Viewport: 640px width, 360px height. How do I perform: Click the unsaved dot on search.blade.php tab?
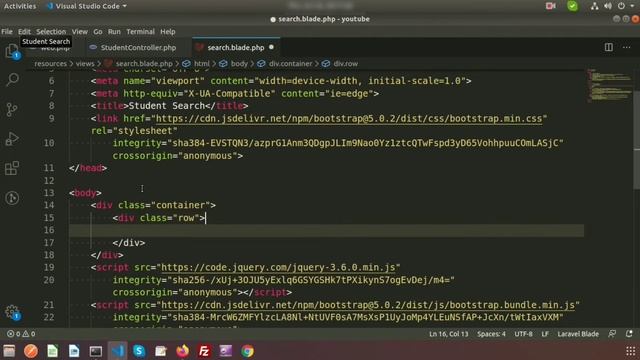pyautogui.click(x=271, y=47)
